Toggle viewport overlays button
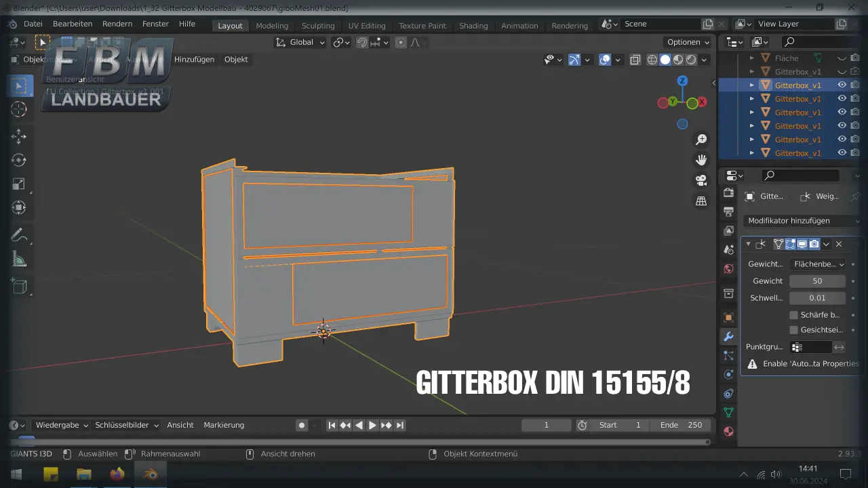Viewport: 868px width, 488px height. tap(605, 60)
